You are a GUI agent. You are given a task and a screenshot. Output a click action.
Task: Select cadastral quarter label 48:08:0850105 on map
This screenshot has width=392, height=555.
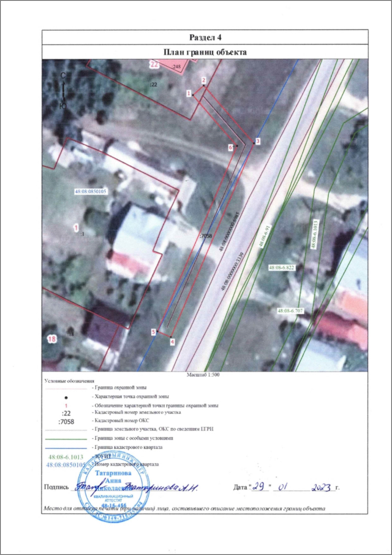click(x=90, y=191)
